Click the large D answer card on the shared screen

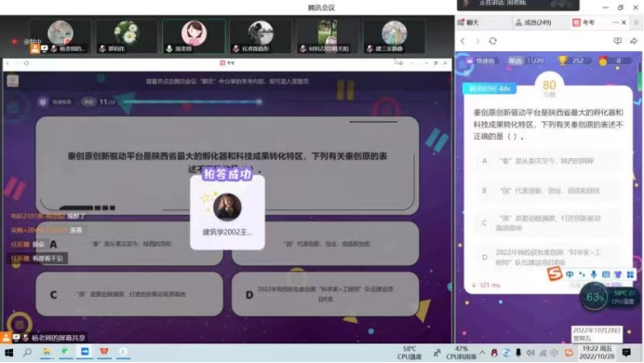coord(326,294)
